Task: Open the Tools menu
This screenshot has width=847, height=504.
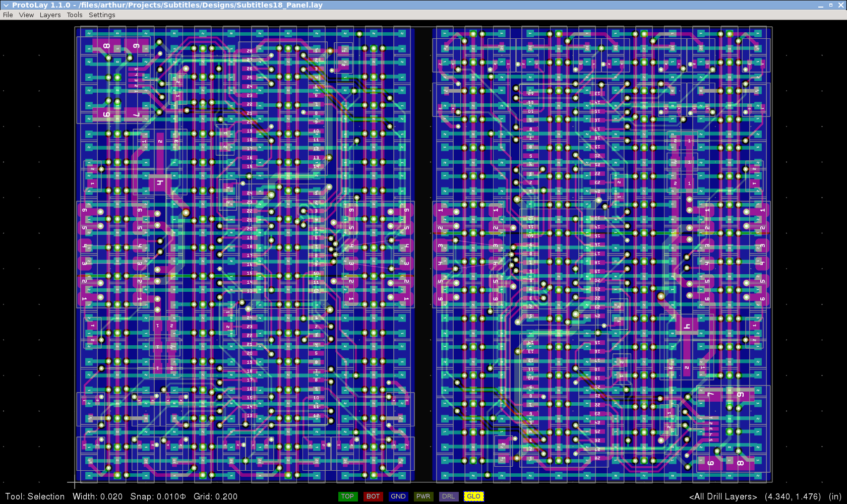Action: pos(75,15)
